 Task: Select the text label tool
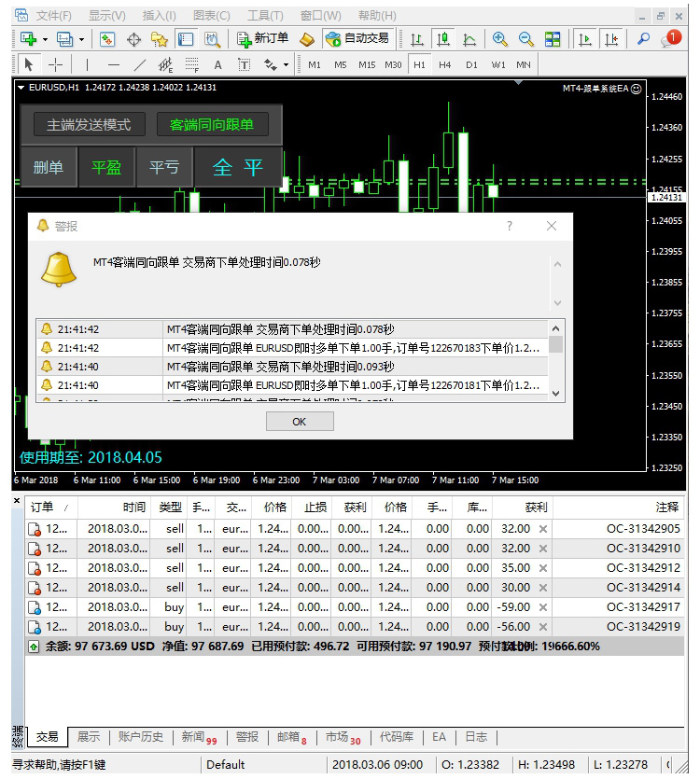(x=245, y=64)
